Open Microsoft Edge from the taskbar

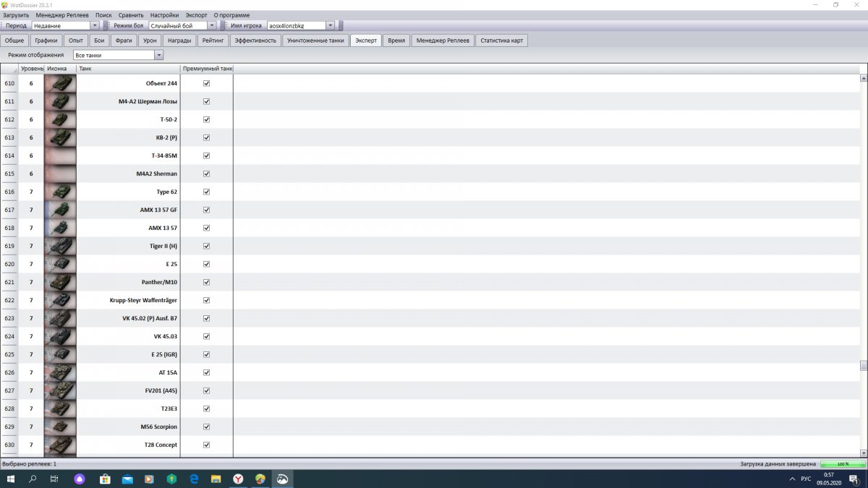click(x=194, y=479)
